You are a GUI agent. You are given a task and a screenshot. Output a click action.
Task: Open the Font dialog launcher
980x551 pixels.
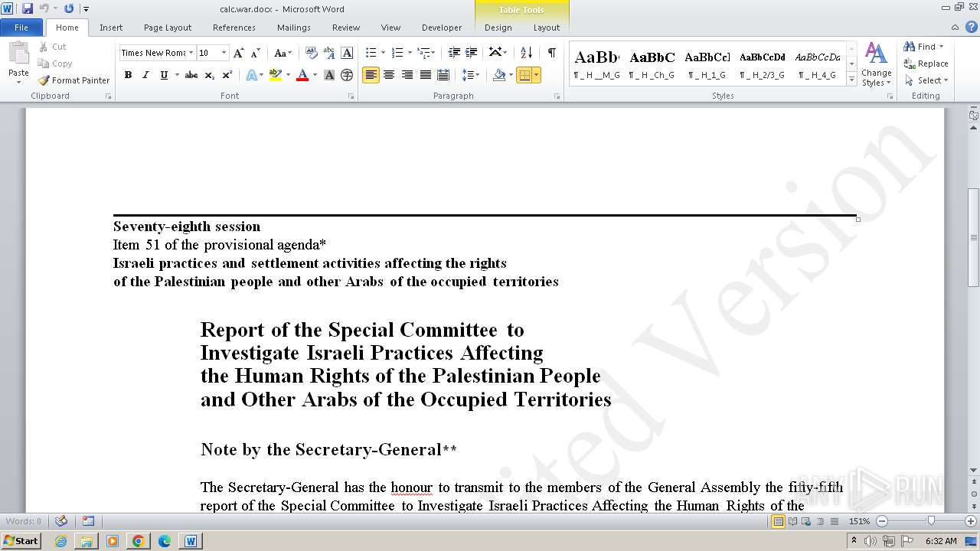[x=351, y=96]
